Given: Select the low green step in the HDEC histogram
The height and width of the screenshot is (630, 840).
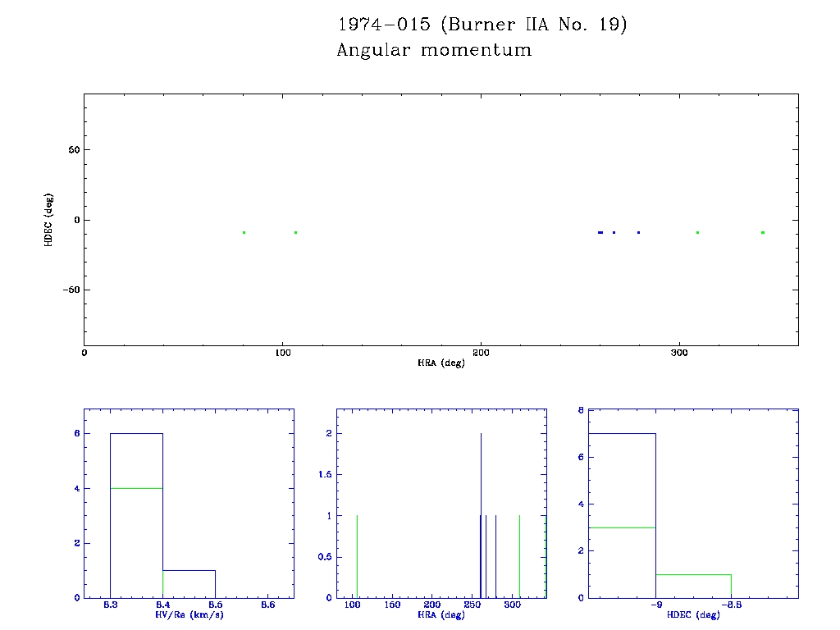Looking at the screenshot, I should (x=693, y=575).
